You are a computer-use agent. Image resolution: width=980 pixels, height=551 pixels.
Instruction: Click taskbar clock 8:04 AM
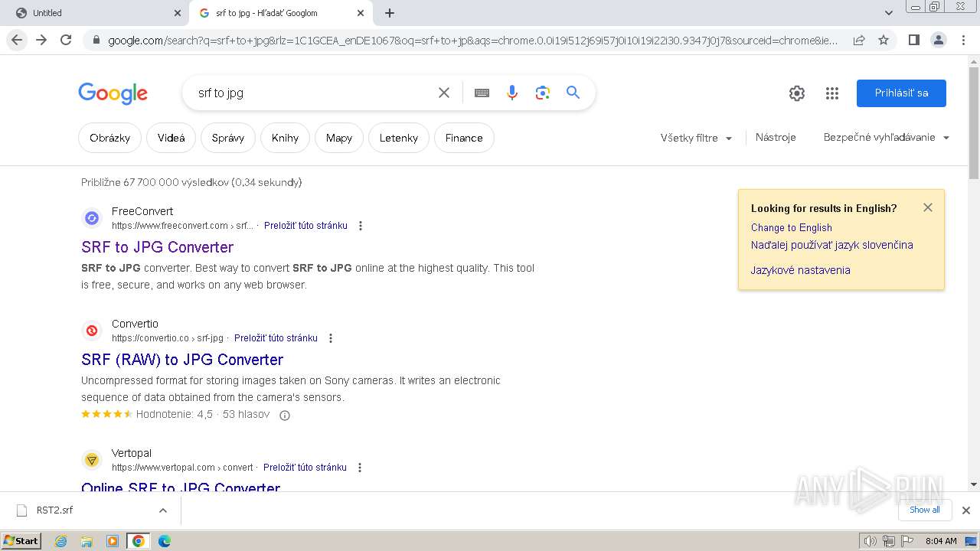[x=941, y=541]
